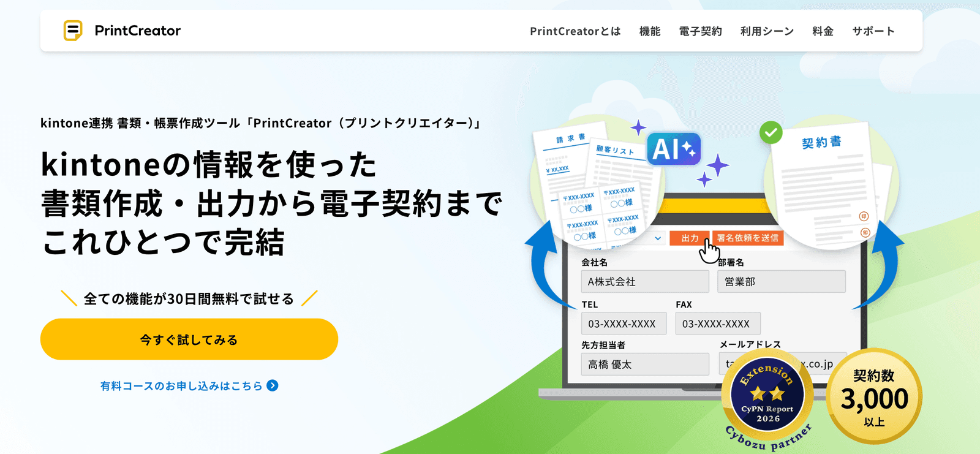Click the TEL field 03-XXXX-XXXX
980x454 pixels.
(x=624, y=323)
